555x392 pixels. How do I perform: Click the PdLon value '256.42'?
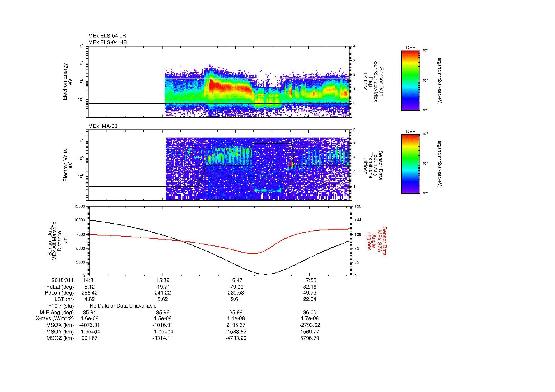89,293
